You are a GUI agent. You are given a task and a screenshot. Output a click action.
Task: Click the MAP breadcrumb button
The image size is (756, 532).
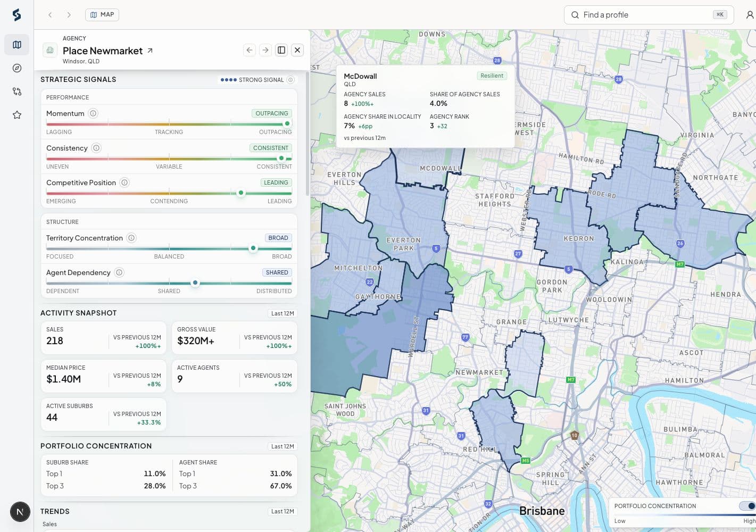pos(102,14)
